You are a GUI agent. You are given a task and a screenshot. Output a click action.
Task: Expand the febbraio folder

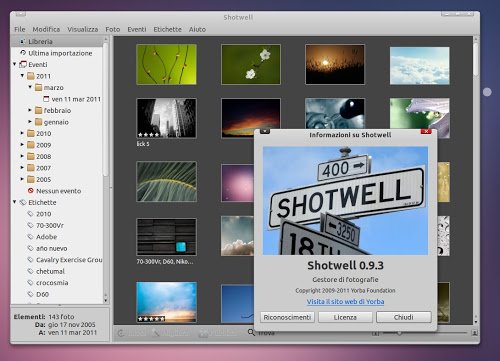30,110
